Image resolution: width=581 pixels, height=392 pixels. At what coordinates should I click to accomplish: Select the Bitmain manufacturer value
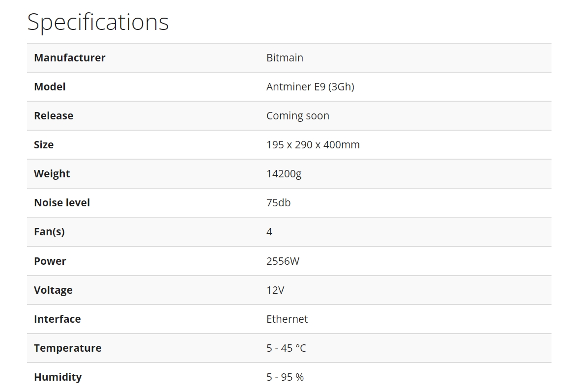coord(285,57)
